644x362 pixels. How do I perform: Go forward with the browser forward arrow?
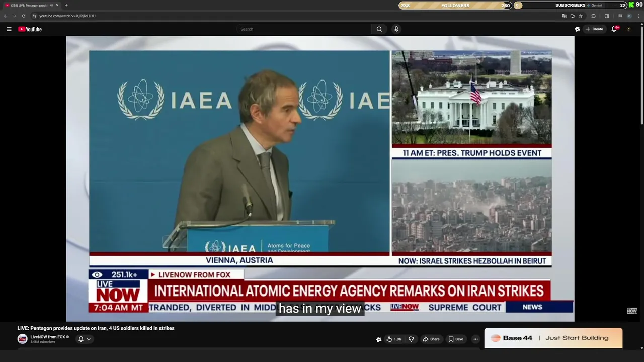14,16
